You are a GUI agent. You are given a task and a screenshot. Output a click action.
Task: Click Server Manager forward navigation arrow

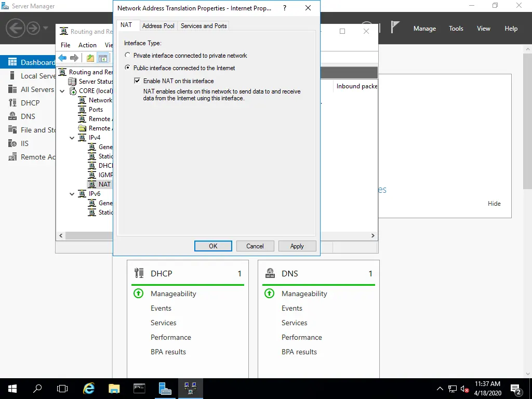[33, 28]
